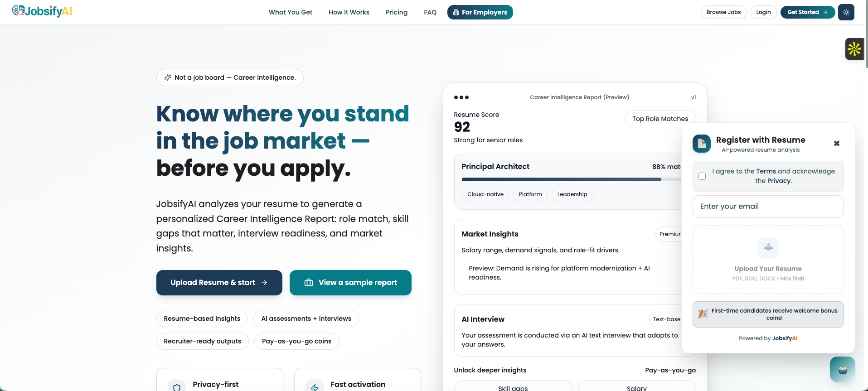Click View a sample report button
Viewport: 868px width, 391px height.
(350, 283)
